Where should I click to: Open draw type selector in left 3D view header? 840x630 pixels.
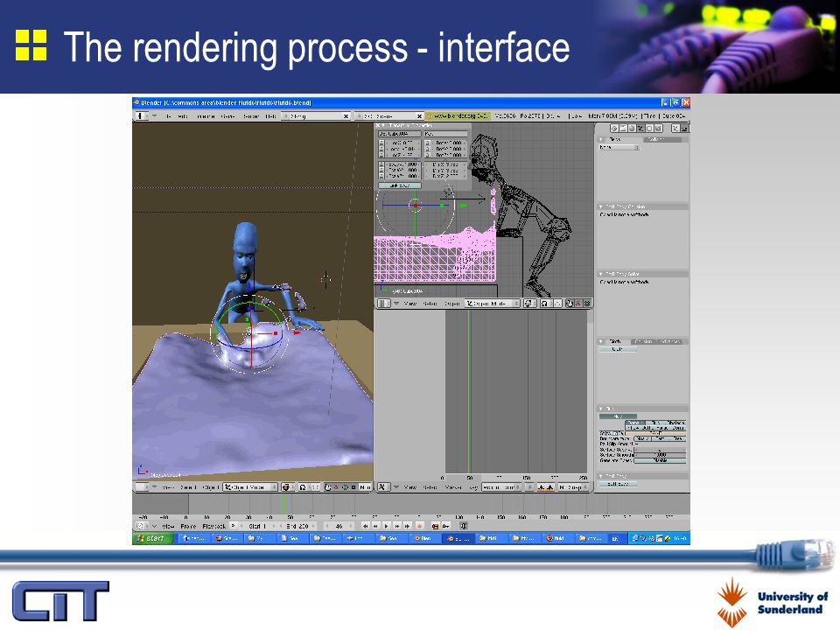pos(288,487)
